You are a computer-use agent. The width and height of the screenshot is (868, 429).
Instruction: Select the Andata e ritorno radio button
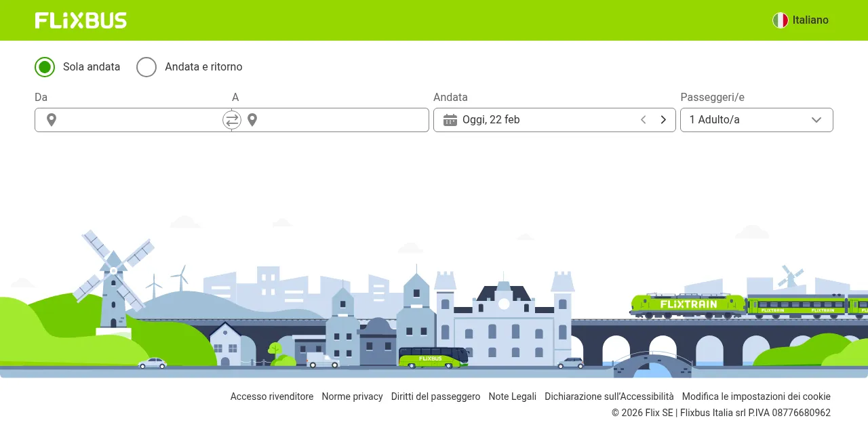click(146, 67)
